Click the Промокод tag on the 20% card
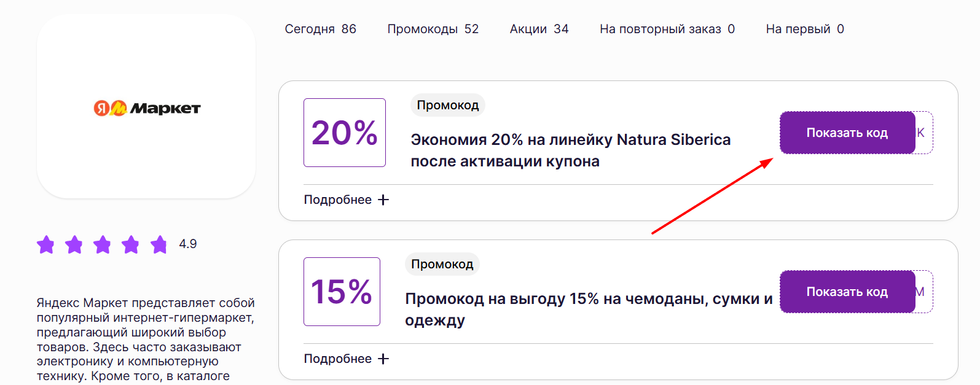The height and width of the screenshot is (385, 980). click(x=448, y=105)
